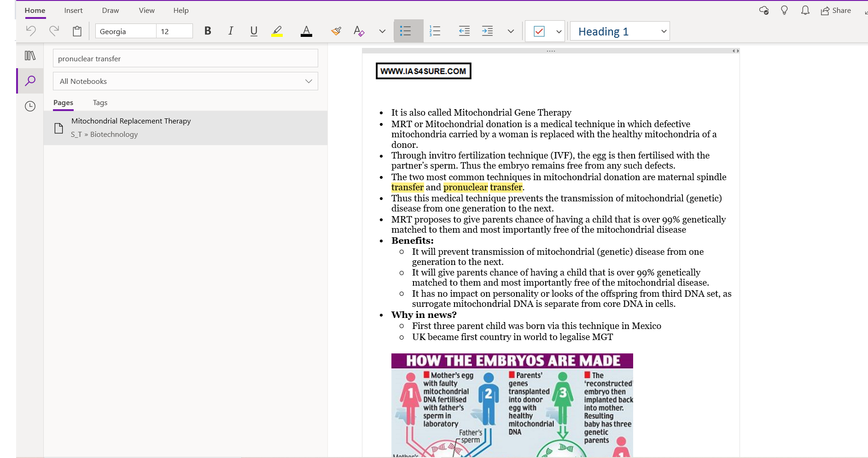Open the Insert ribbon tab
This screenshot has width=868, height=458.
73,10
